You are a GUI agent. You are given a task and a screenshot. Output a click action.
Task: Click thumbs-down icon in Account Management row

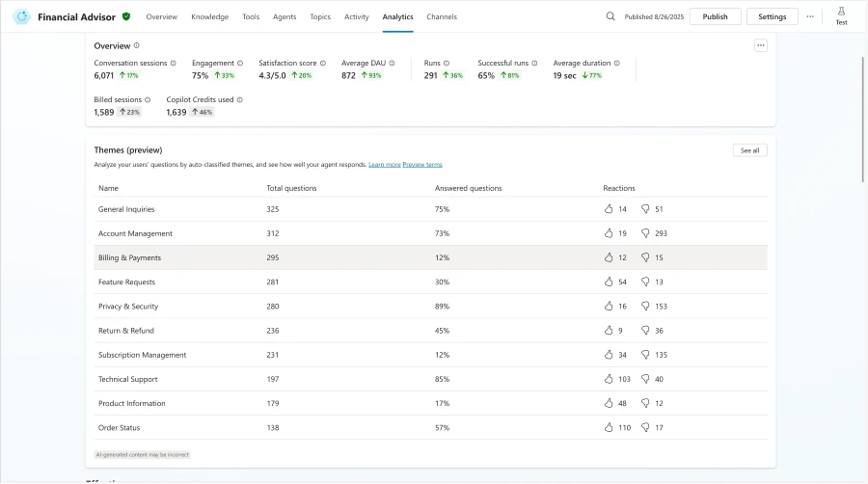point(645,233)
